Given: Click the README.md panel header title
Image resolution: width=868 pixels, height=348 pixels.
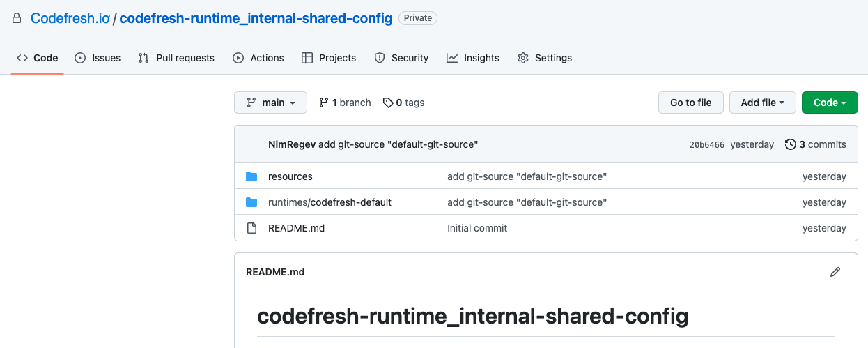Looking at the screenshot, I should (275, 272).
